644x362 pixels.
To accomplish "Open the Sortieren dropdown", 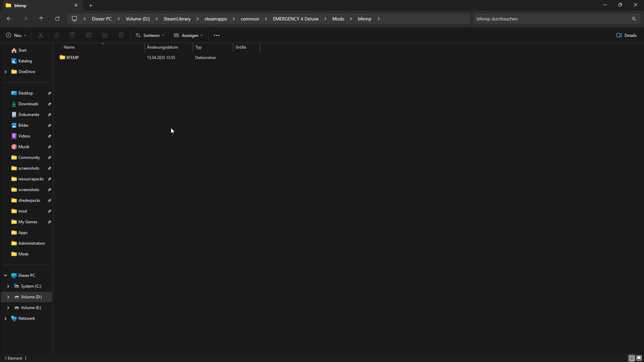I will 150,35.
